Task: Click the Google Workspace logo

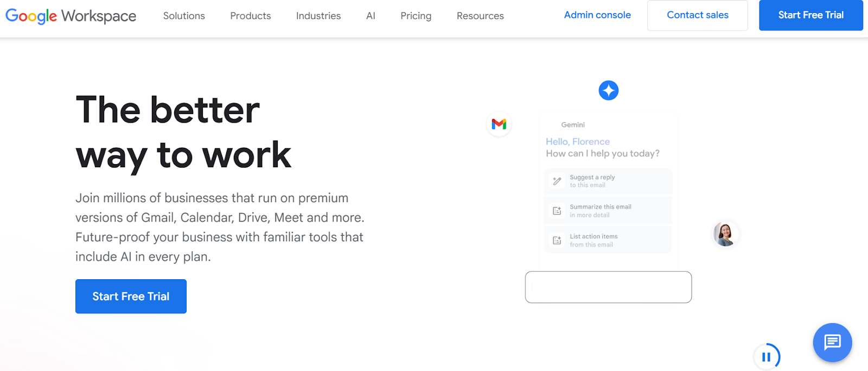Action: [71, 16]
